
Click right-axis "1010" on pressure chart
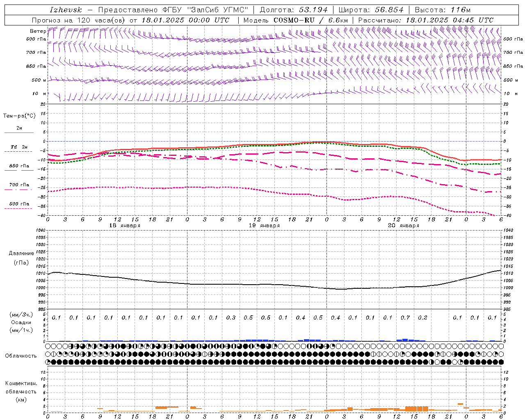pyautogui.click(x=509, y=274)
